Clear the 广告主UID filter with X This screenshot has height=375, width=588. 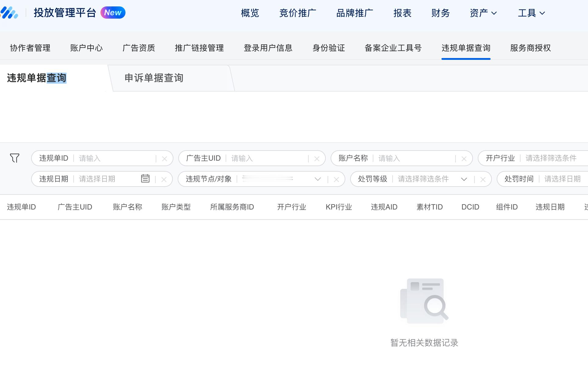[317, 159]
